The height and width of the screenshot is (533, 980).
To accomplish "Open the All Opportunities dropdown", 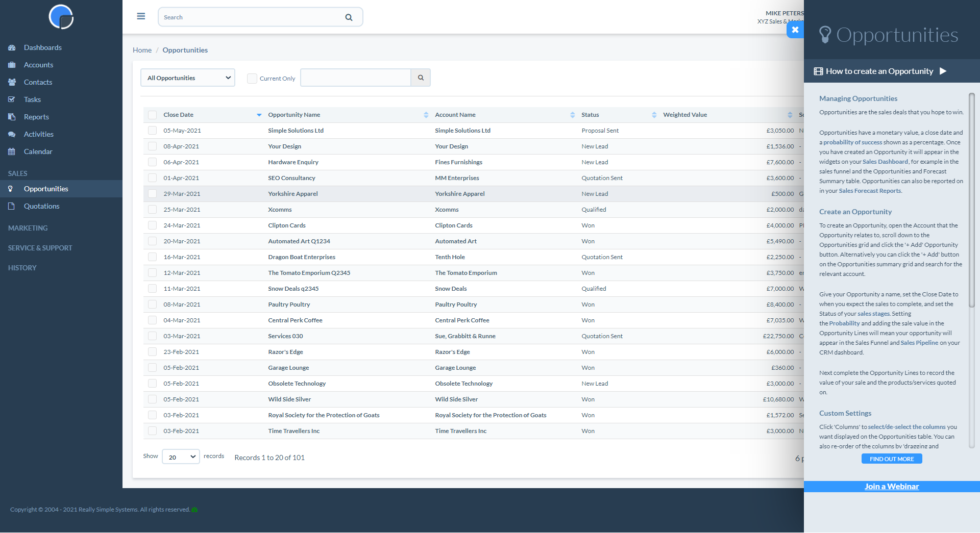I will click(x=187, y=78).
